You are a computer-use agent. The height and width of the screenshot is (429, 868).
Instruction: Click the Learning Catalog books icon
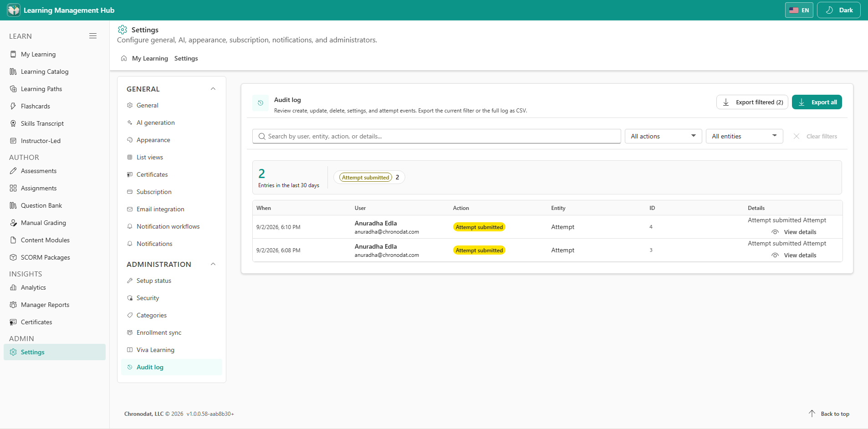coord(13,71)
